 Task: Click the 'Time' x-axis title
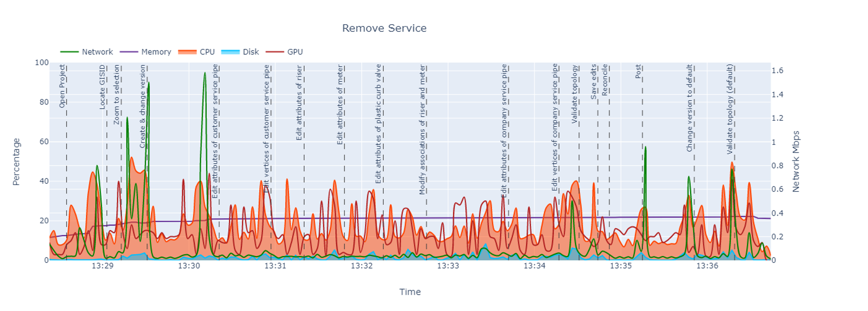[410, 292]
